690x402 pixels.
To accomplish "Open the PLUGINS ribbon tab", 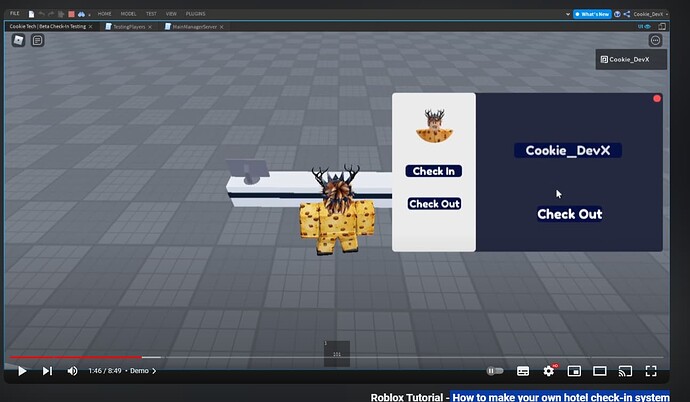I will point(195,14).
